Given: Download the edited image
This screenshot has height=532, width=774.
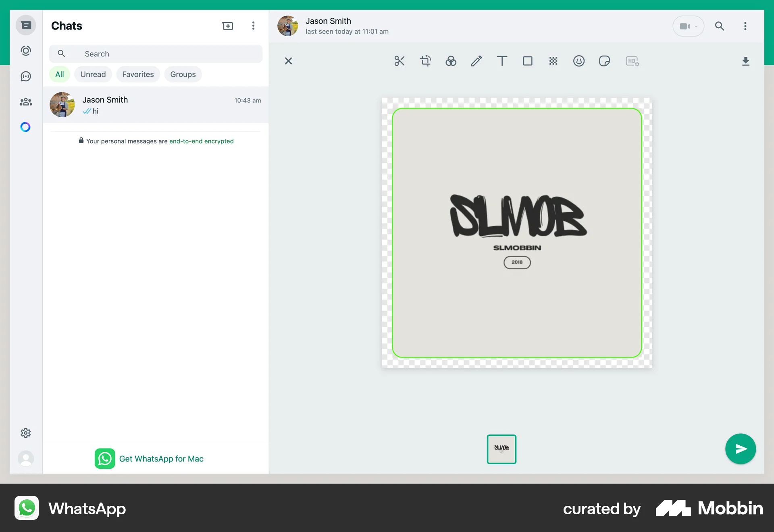Looking at the screenshot, I should click(x=745, y=61).
